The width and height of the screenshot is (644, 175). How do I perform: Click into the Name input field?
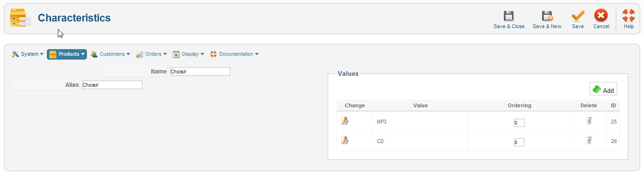coord(200,72)
